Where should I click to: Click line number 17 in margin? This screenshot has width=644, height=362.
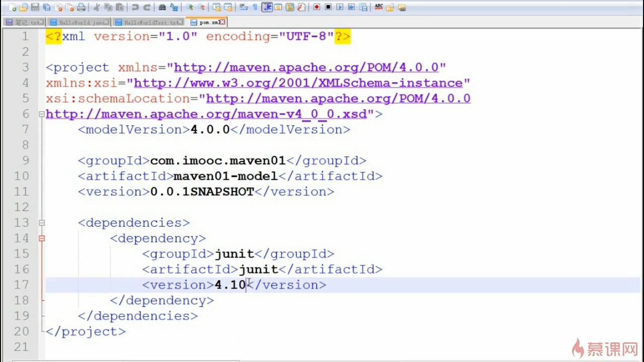coord(21,285)
